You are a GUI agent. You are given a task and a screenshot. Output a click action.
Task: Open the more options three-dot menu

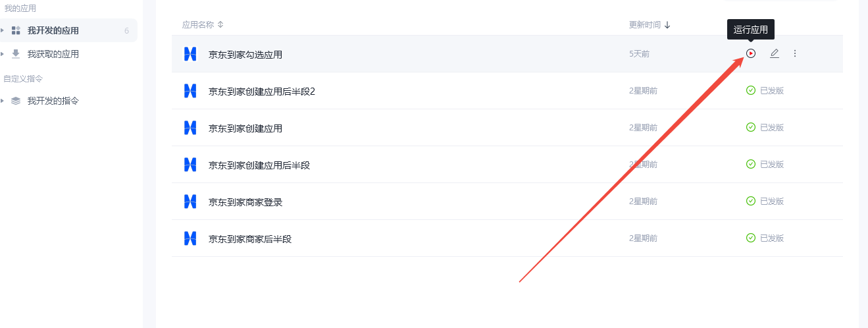(x=795, y=53)
